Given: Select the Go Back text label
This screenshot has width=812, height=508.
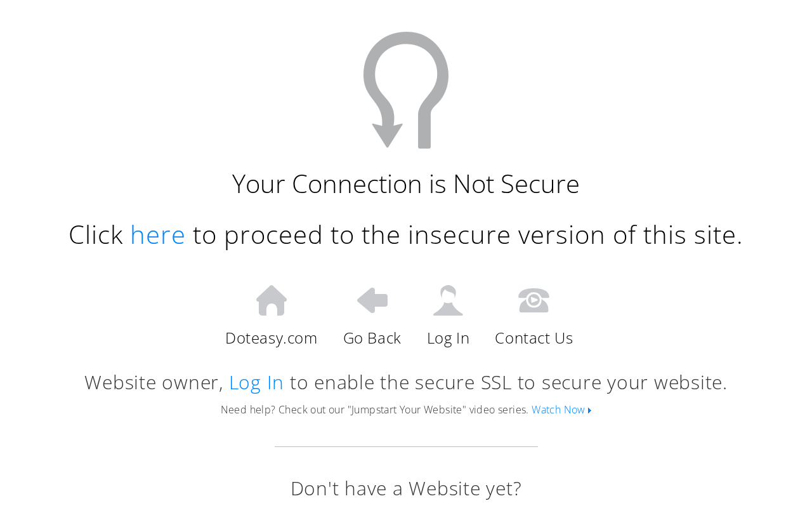Looking at the screenshot, I should tap(372, 338).
